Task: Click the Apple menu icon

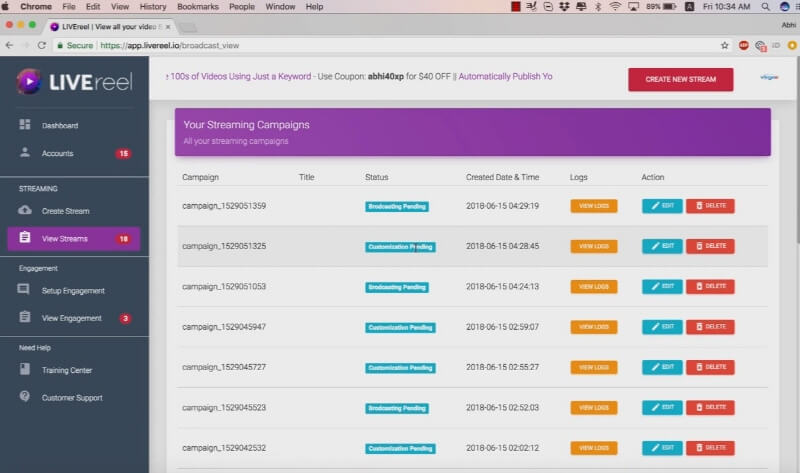Action: tap(6, 7)
